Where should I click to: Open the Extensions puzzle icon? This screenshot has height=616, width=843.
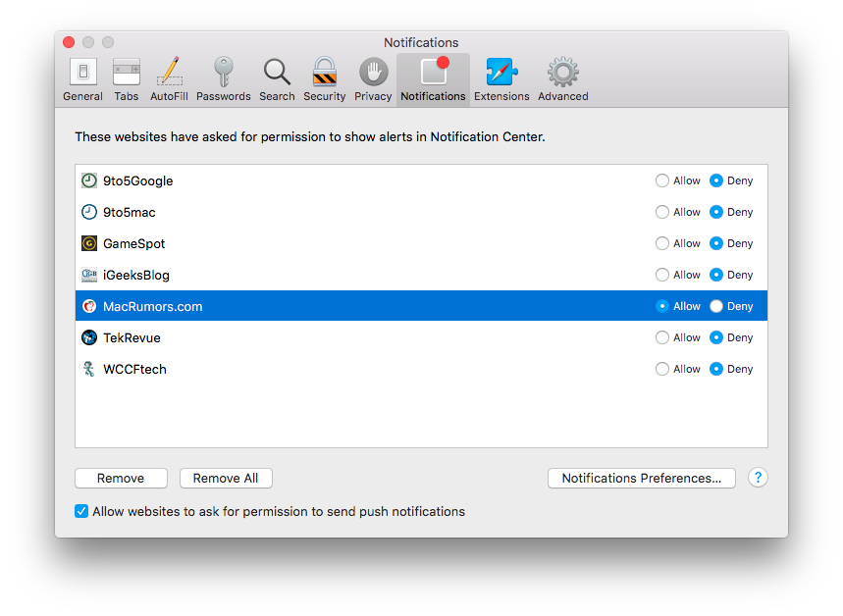[501, 72]
